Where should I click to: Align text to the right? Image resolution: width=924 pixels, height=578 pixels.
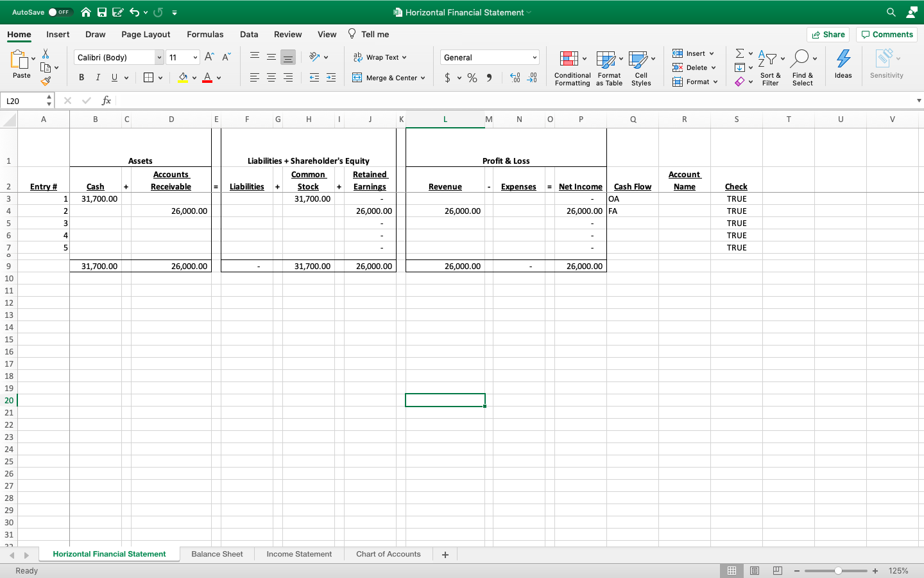click(288, 78)
